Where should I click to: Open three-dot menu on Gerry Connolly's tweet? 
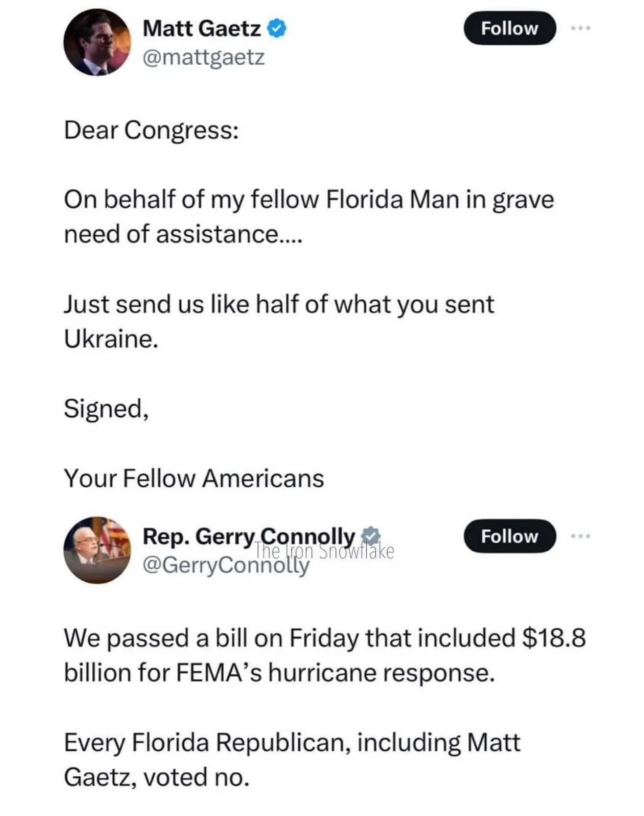pyautogui.click(x=580, y=535)
